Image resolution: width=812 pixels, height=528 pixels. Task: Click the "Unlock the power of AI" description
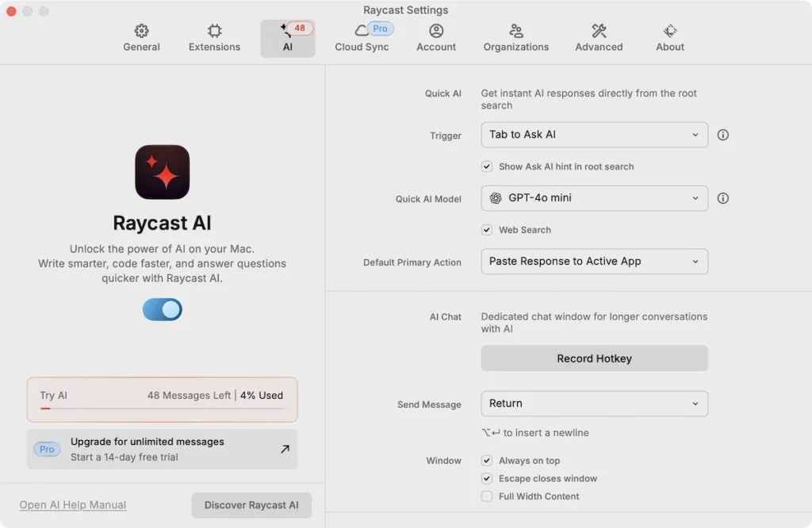point(162,263)
